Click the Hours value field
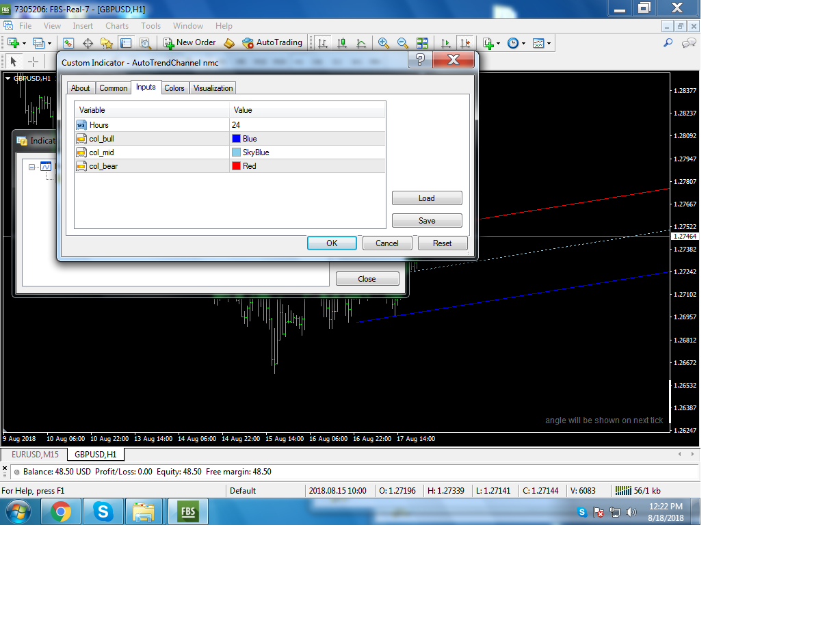 308,125
